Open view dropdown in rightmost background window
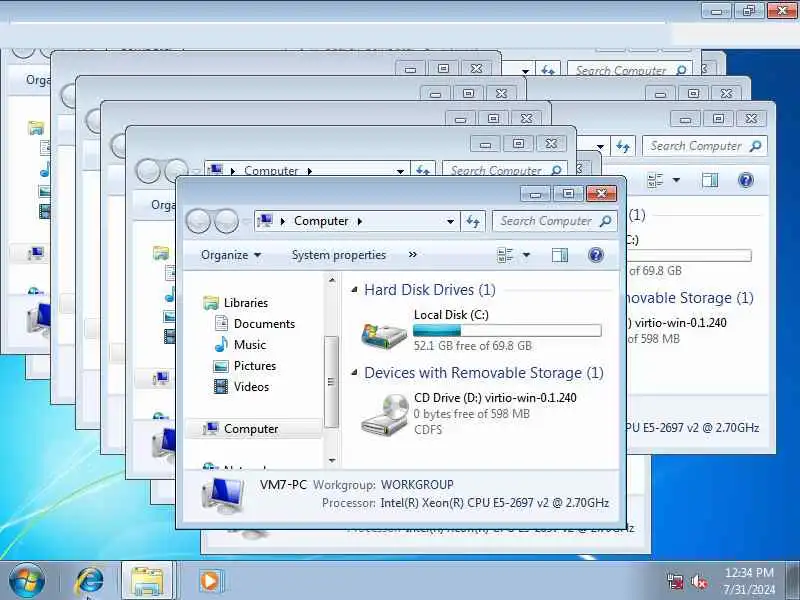 click(x=676, y=180)
